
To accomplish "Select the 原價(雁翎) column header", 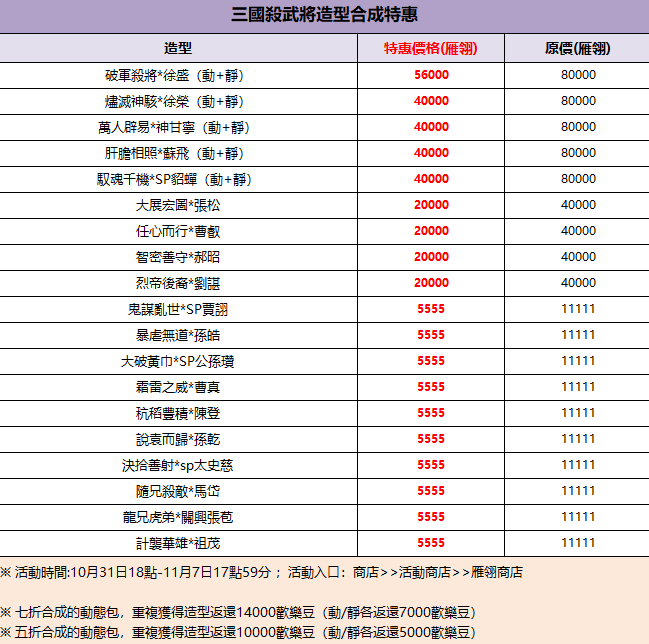I will coord(577,48).
